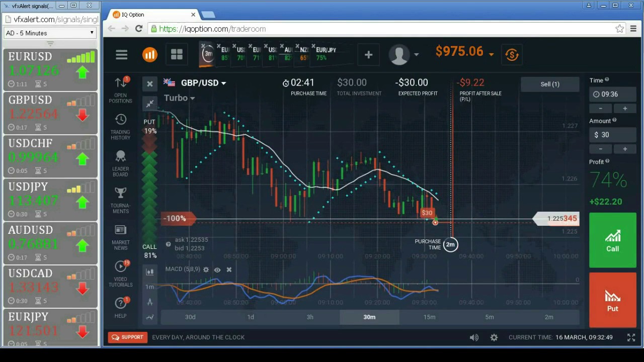Increase the amount with plus
This screenshot has height=362, width=644.
point(625,149)
